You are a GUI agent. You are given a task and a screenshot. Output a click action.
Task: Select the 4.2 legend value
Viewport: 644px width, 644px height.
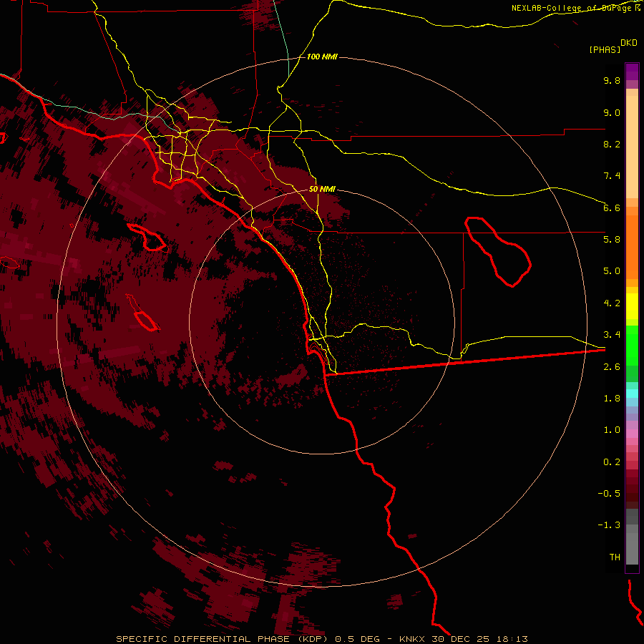pyautogui.click(x=612, y=303)
